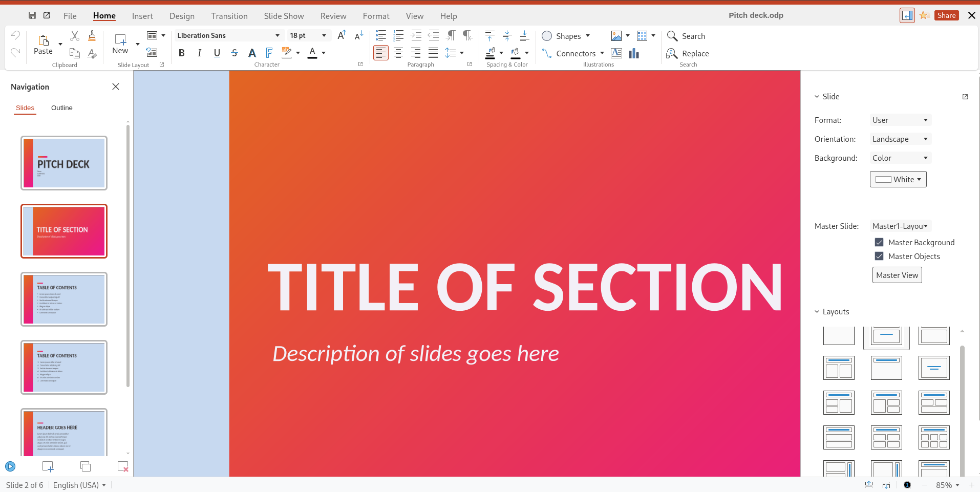Open the Slide Show tab
The image size is (980, 492).
284,16
